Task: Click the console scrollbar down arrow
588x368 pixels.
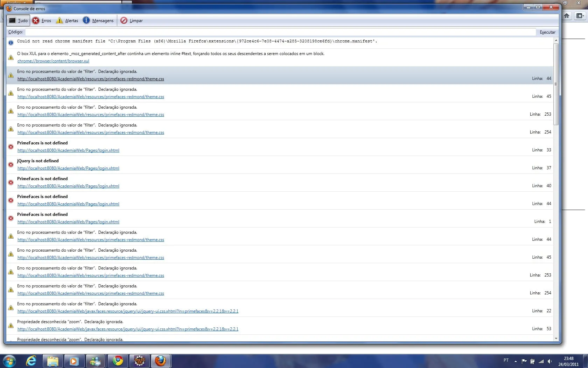Action: (556, 339)
